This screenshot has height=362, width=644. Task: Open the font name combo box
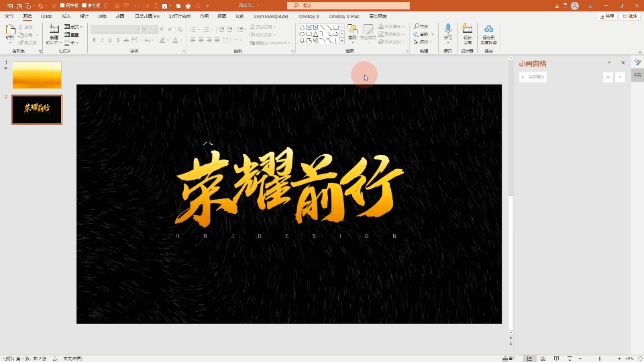(x=115, y=29)
